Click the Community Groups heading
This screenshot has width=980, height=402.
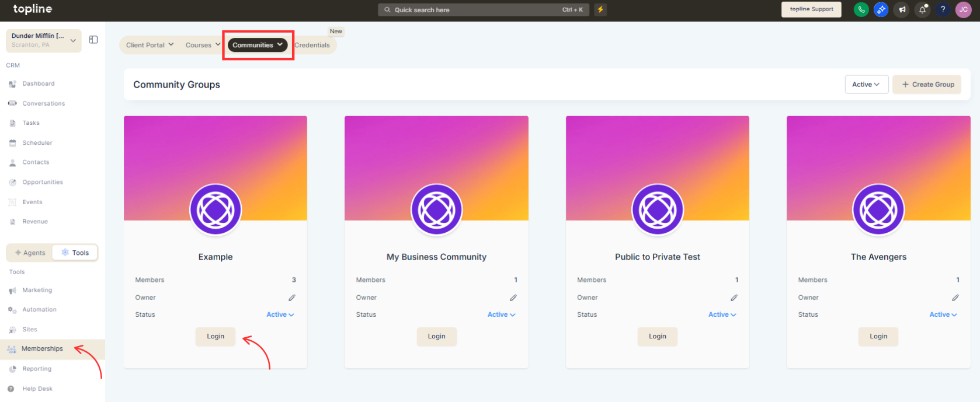click(x=176, y=85)
